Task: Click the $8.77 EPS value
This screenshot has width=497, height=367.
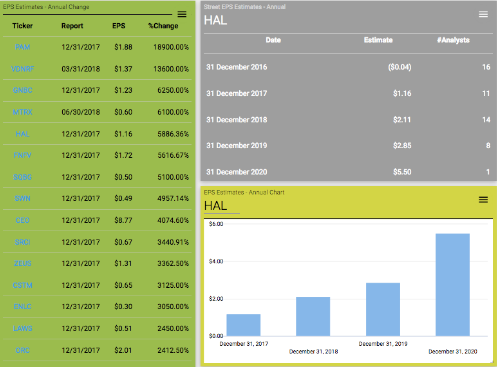Action: point(123,220)
